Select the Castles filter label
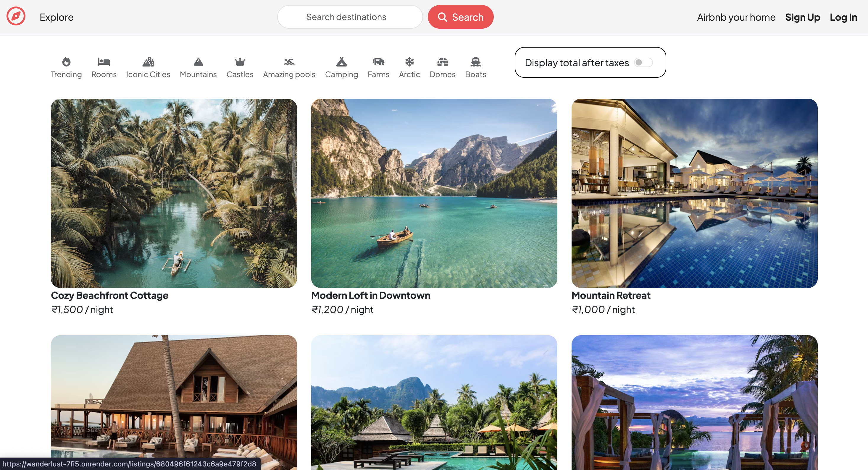This screenshot has height=470, width=868. point(240,74)
